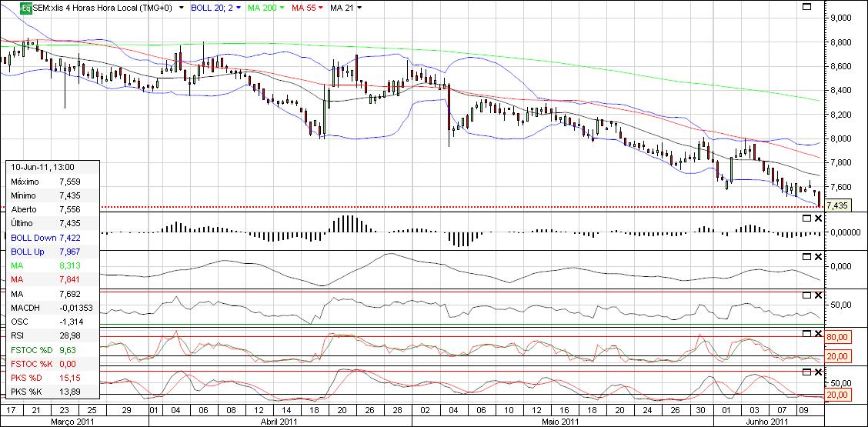Select the Último 7,435 row
This screenshot has width=868, height=427.
click(52, 223)
